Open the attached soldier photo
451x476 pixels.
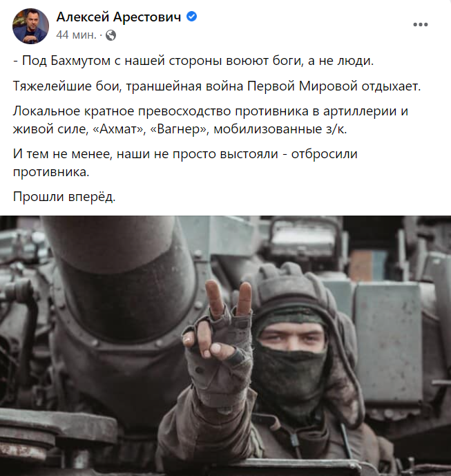(225, 345)
